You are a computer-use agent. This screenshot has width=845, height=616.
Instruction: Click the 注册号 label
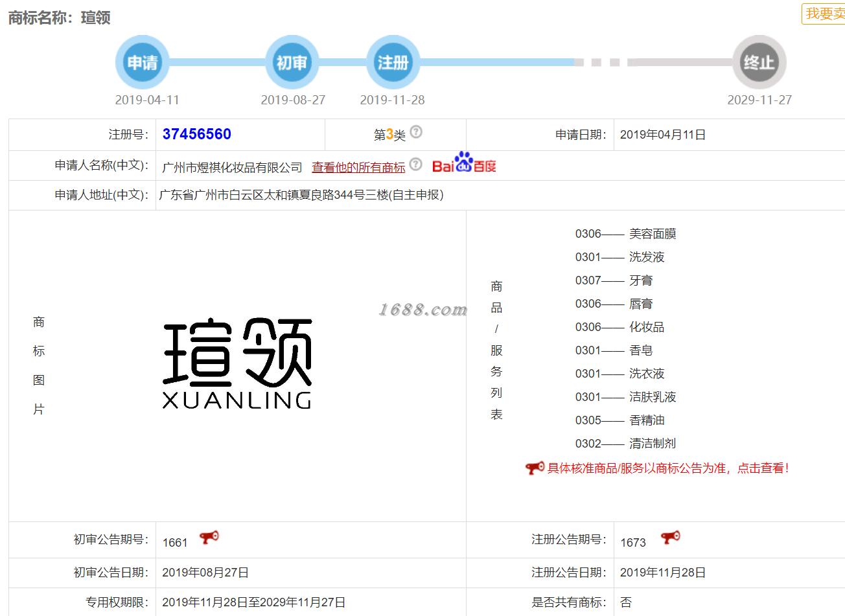(x=128, y=135)
